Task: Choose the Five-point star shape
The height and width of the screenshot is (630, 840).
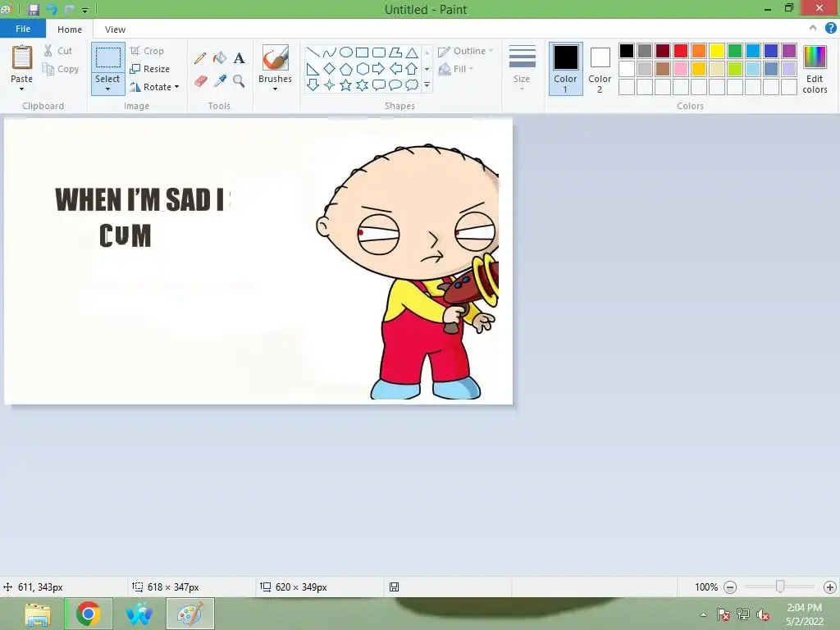Action: point(346,84)
